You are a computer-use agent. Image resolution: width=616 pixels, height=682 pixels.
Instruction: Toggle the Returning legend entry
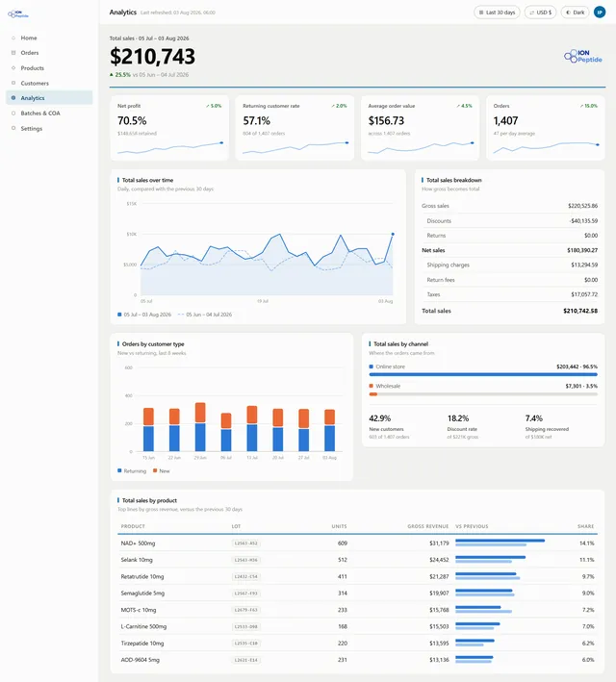(132, 471)
